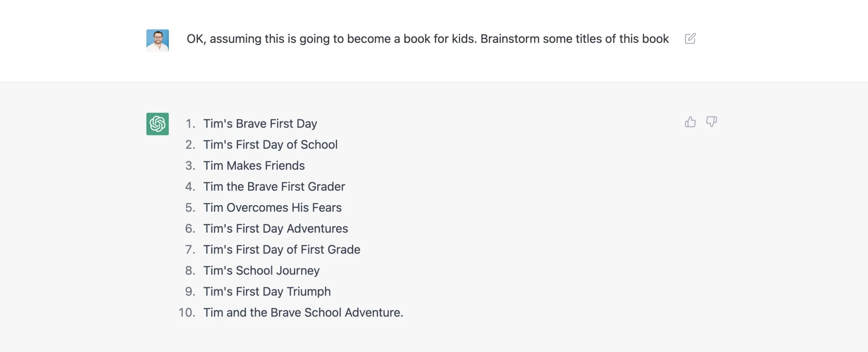
Task: Select the title 'Tim's School Journey'
Action: tap(261, 270)
